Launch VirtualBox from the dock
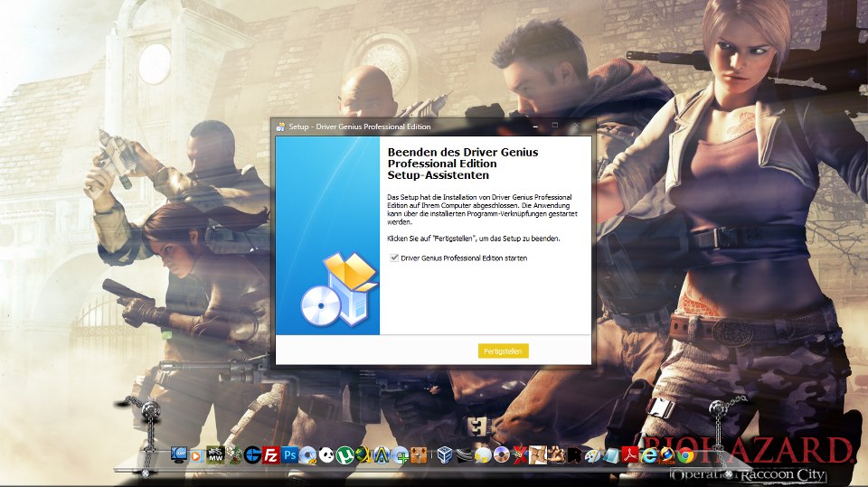868x487 pixels. tap(445, 454)
